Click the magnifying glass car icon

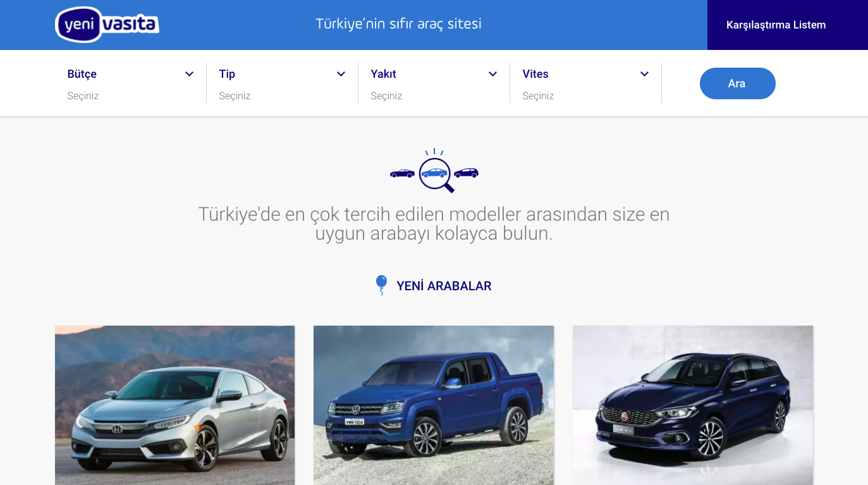[x=436, y=173]
